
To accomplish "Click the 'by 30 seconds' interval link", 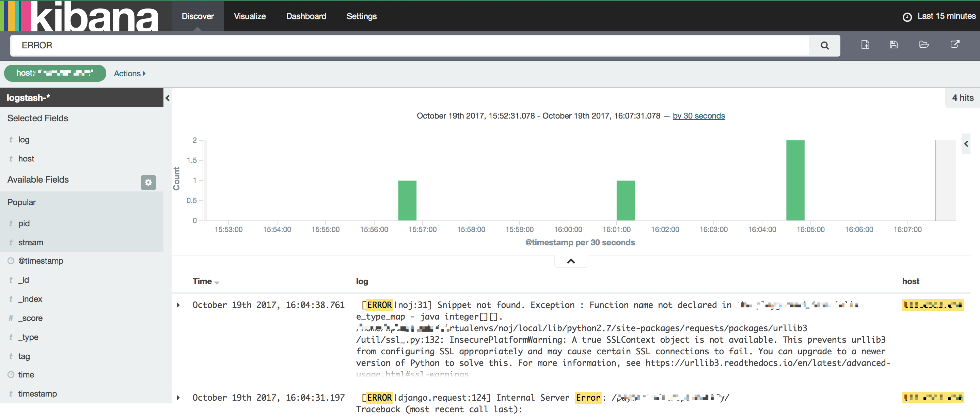I will [x=698, y=116].
